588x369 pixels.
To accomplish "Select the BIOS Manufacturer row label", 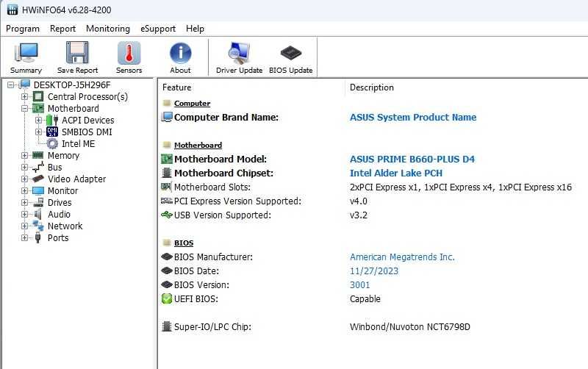I will point(213,257).
